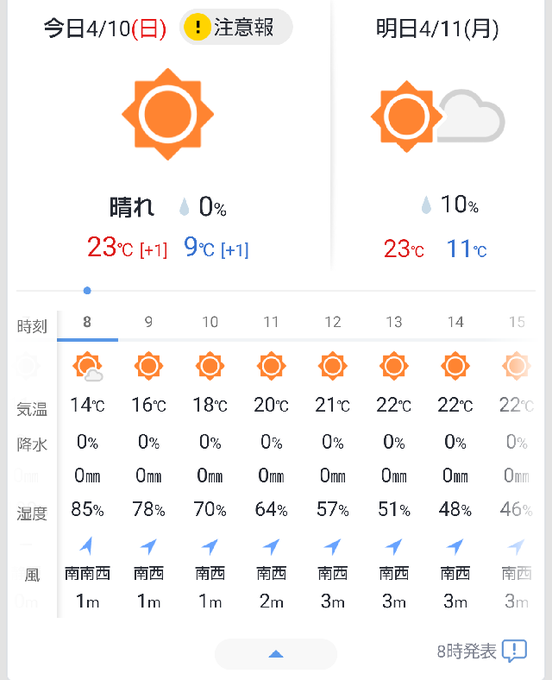Click the speech bubble info icon beside 8時発表

pos(514,651)
